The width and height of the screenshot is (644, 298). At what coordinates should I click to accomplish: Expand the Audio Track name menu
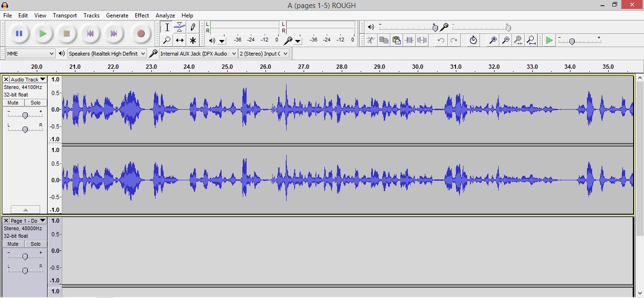tap(28, 80)
